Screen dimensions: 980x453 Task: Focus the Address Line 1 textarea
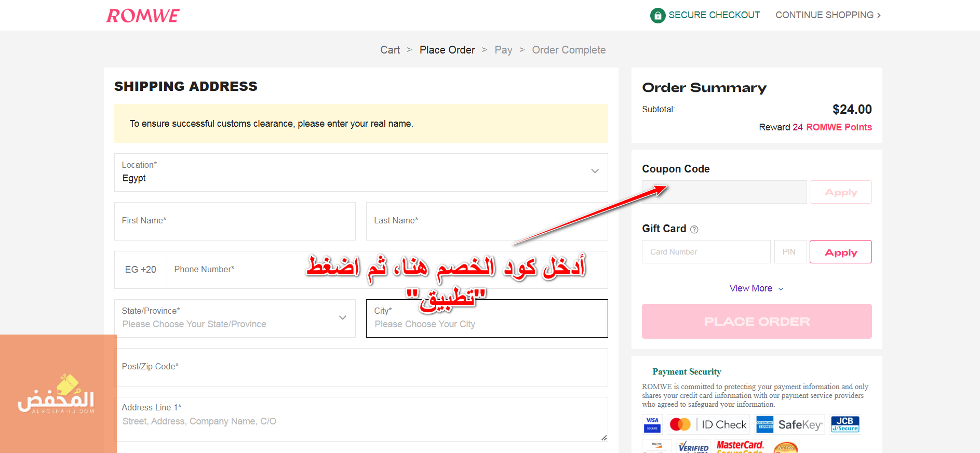coord(361,419)
